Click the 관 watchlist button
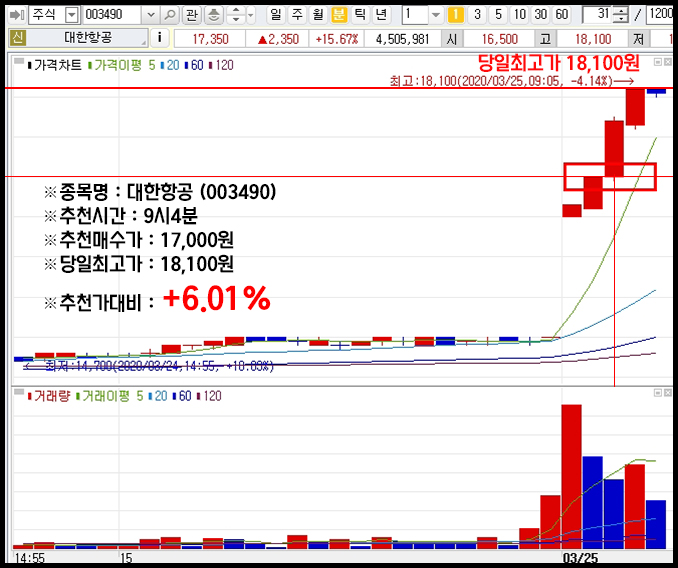The image size is (678, 568). pyautogui.click(x=192, y=15)
